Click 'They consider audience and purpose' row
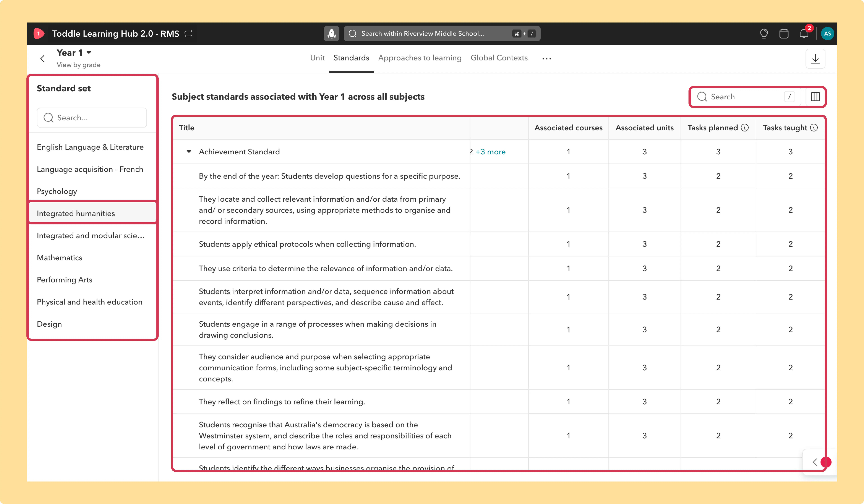Image resolution: width=864 pixels, height=504 pixels. click(x=499, y=368)
